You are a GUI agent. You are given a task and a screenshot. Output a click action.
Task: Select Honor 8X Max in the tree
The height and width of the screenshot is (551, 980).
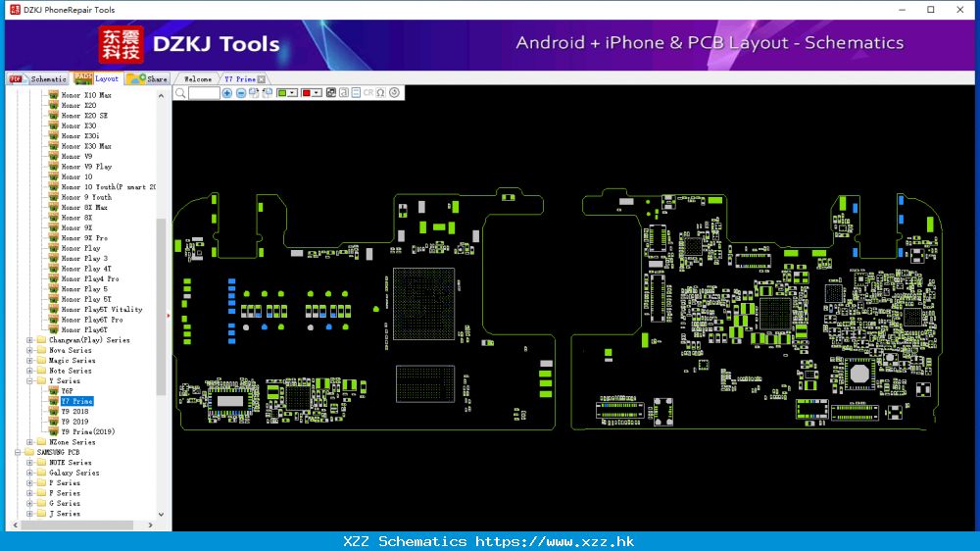point(84,208)
